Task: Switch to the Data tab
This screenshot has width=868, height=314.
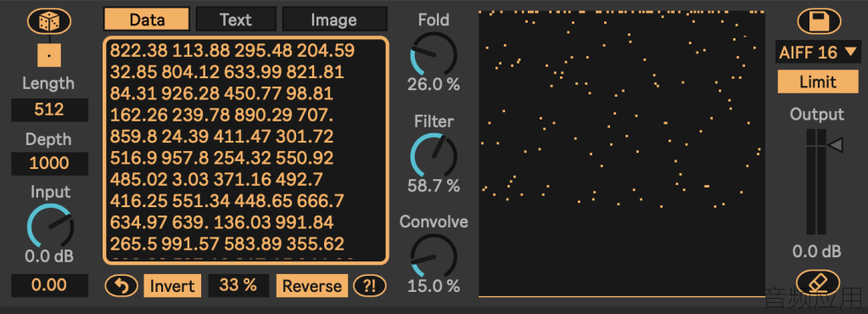Action: (147, 20)
